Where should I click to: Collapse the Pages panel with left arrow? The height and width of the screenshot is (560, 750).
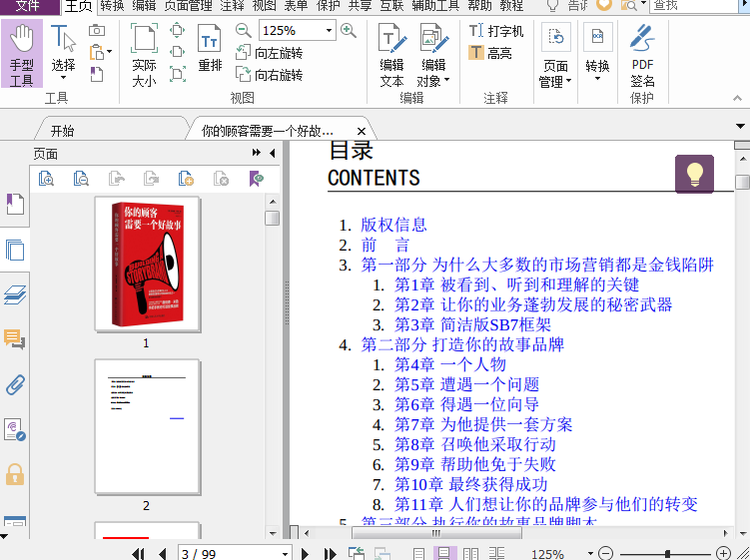[x=273, y=153]
